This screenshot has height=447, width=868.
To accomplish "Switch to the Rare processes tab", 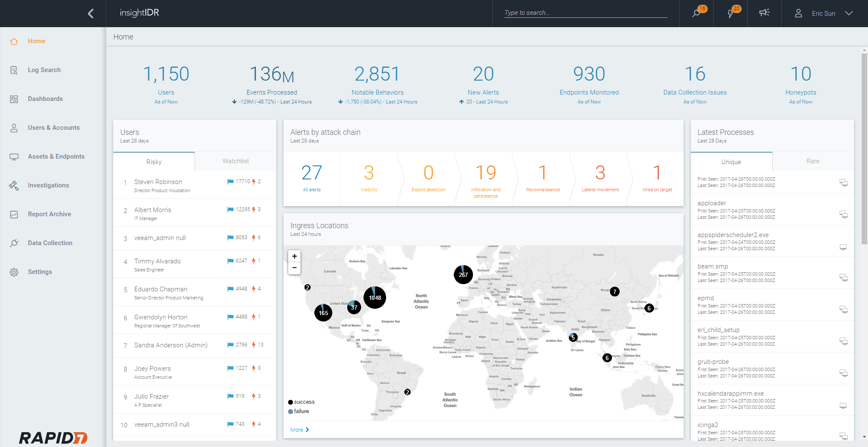I will [x=812, y=161].
